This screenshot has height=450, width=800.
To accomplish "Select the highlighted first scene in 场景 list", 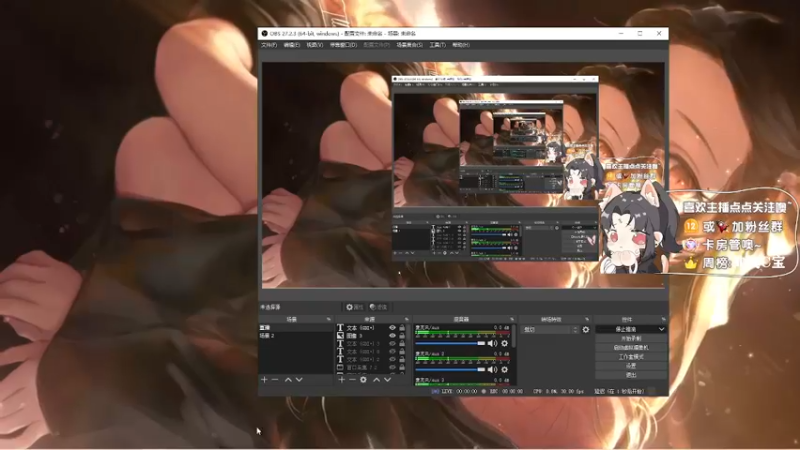I will [295, 328].
